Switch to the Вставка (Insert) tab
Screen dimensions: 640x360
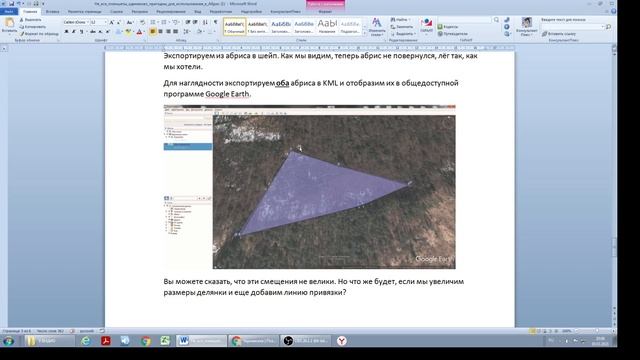(52, 11)
